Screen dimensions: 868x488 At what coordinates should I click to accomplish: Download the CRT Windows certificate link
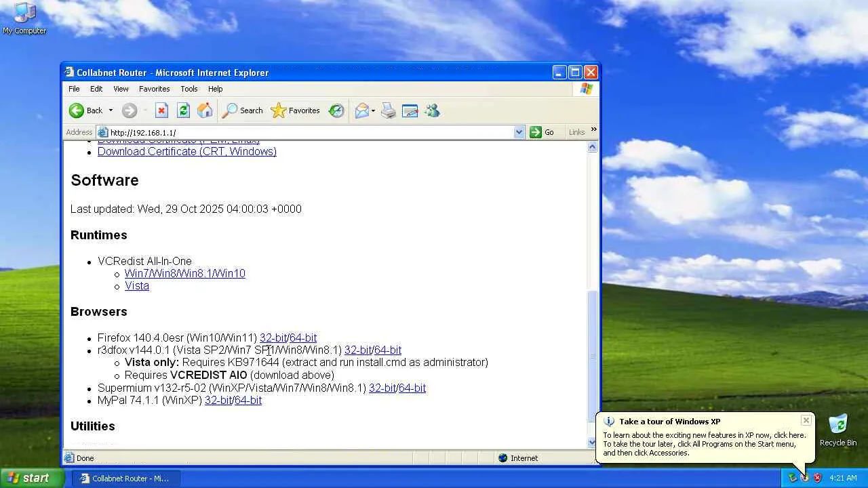pos(187,151)
